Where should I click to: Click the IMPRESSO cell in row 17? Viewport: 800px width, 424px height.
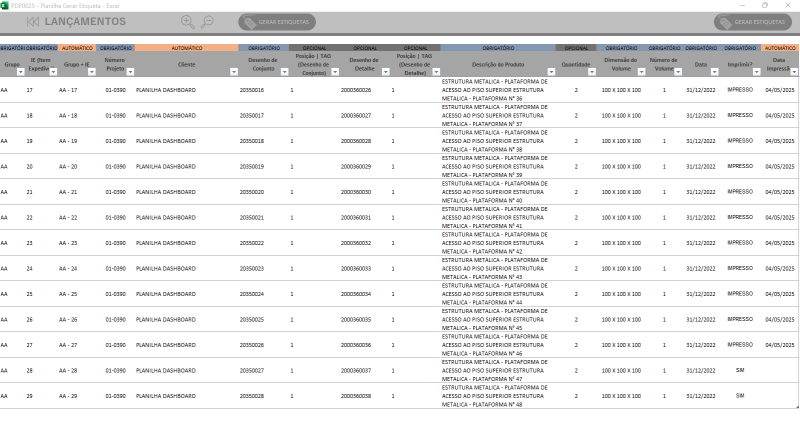pyautogui.click(x=740, y=90)
